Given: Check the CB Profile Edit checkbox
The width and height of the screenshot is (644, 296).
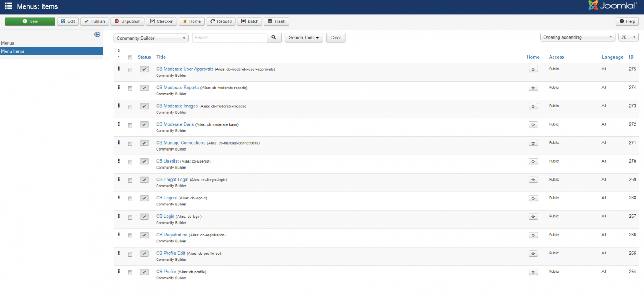Looking at the screenshot, I should pos(130,254).
